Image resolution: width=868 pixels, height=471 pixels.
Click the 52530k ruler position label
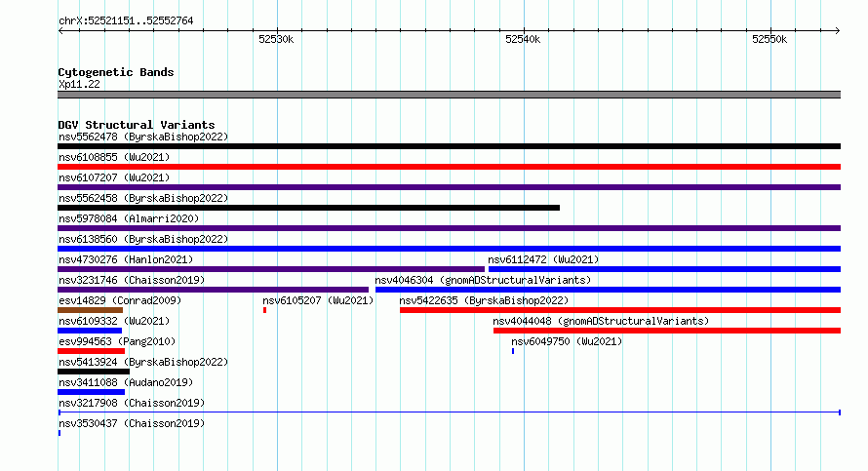click(x=276, y=39)
